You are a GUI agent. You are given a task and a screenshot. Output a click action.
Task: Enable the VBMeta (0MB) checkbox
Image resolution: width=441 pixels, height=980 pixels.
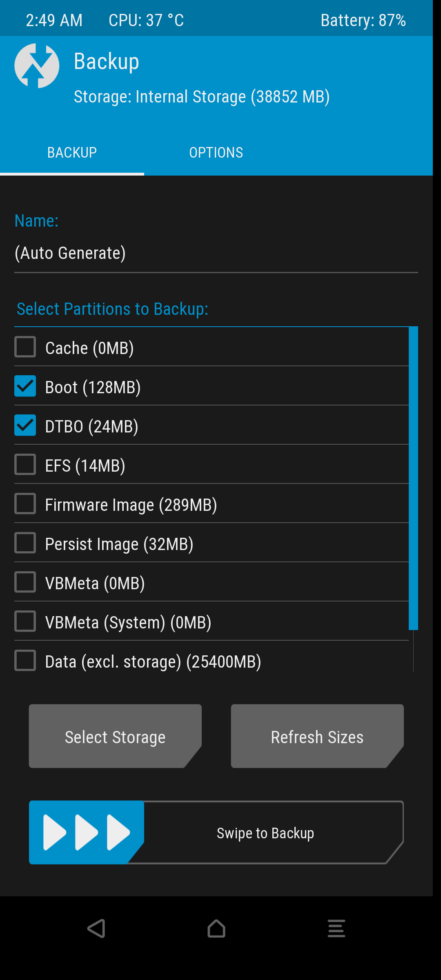click(x=25, y=582)
